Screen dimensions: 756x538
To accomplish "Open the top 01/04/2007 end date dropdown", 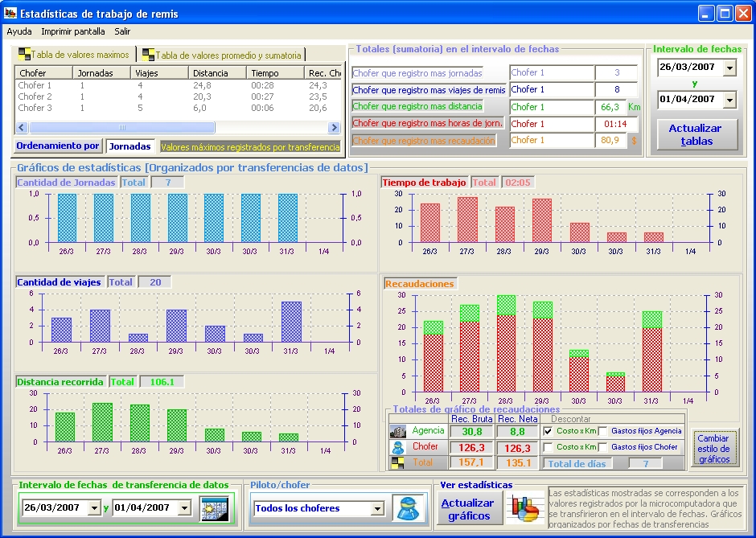I will click(x=729, y=100).
